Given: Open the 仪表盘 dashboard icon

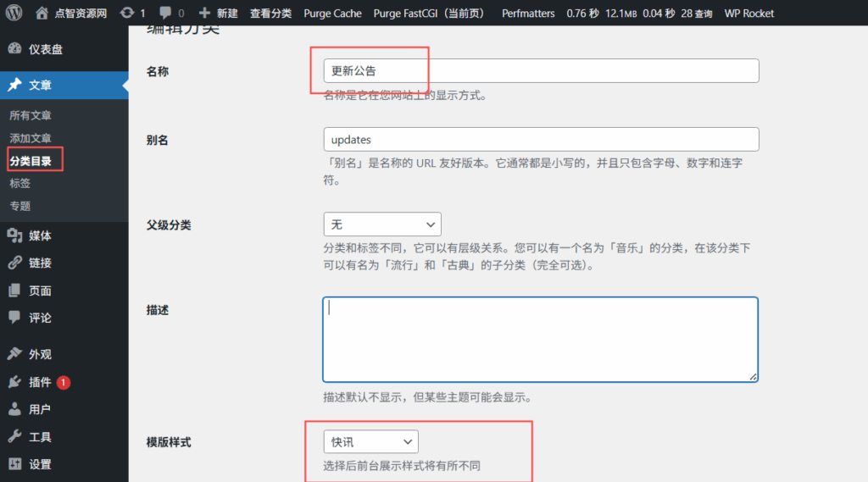Looking at the screenshot, I should coord(14,49).
